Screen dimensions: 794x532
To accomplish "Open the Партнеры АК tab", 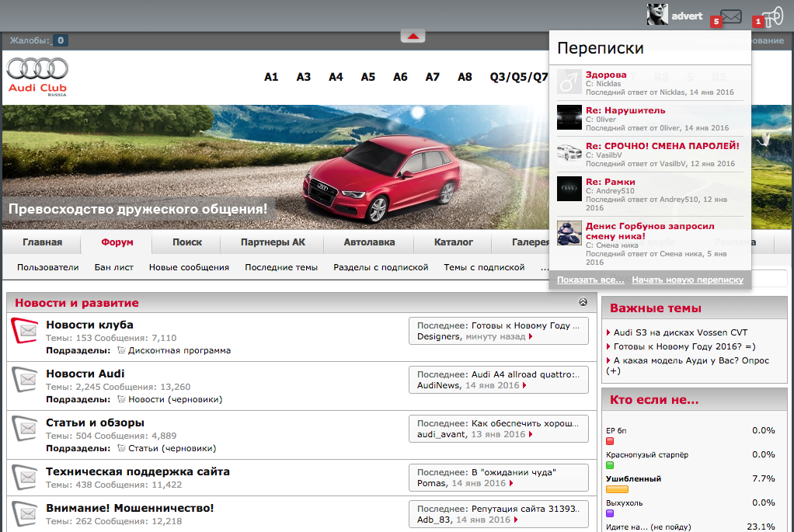I will pos(273,242).
